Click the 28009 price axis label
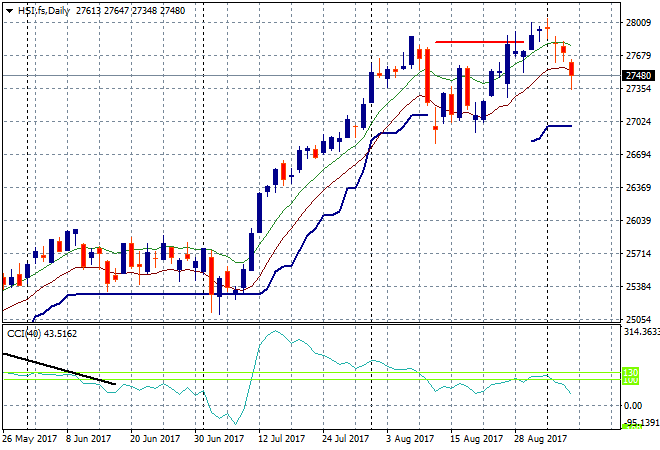Viewport: 660px width, 450px height. coord(638,22)
